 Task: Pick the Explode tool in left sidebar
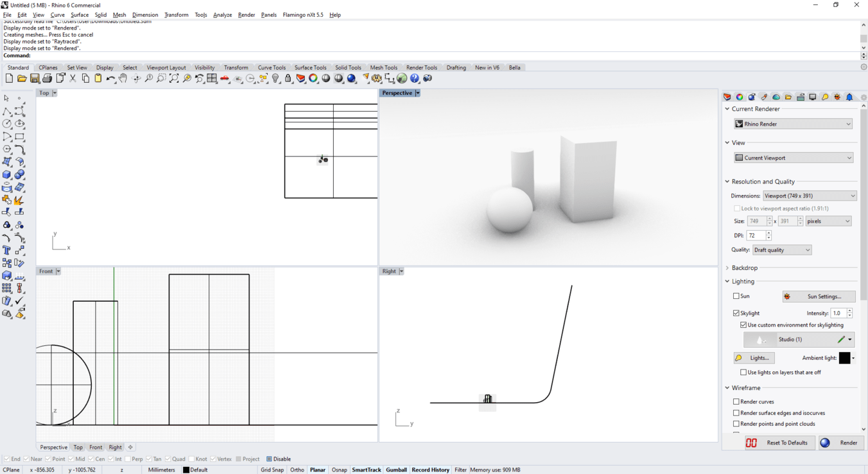tap(19, 200)
